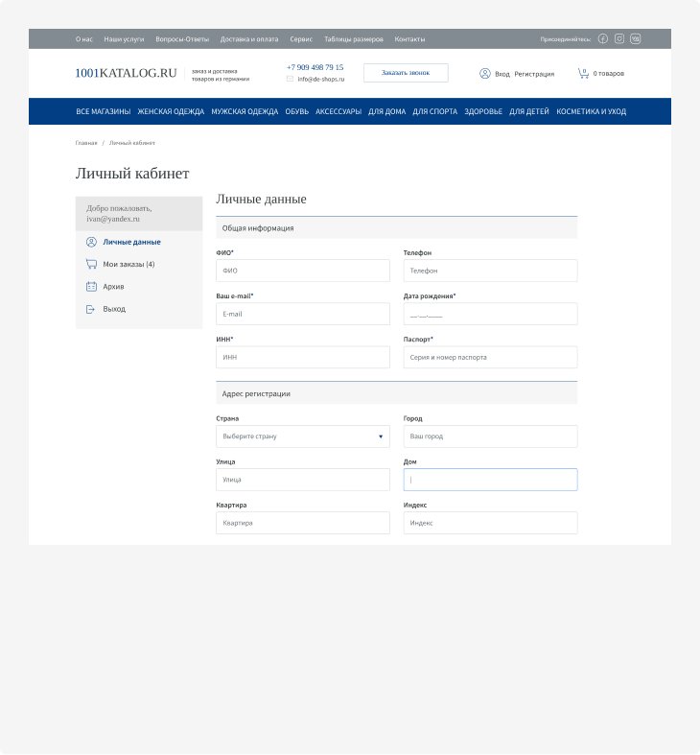Focus the Индекс input field
This screenshot has width=700, height=755.
click(x=490, y=523)
